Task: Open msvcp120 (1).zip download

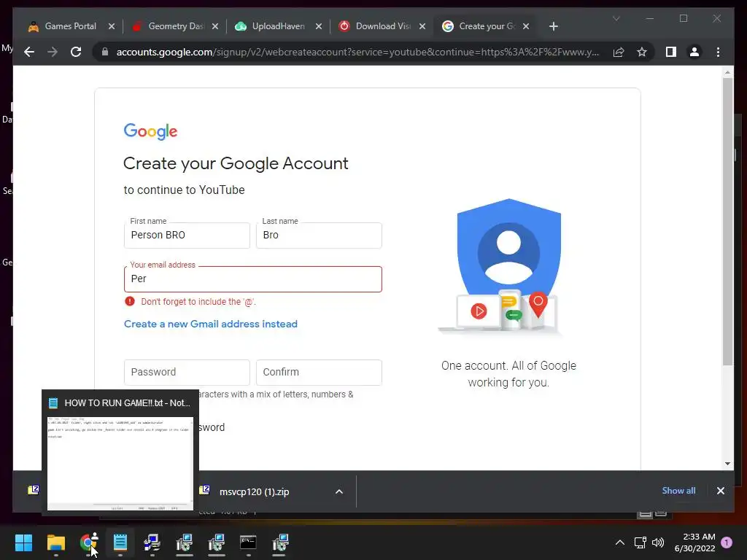Action: pos(254,492)
